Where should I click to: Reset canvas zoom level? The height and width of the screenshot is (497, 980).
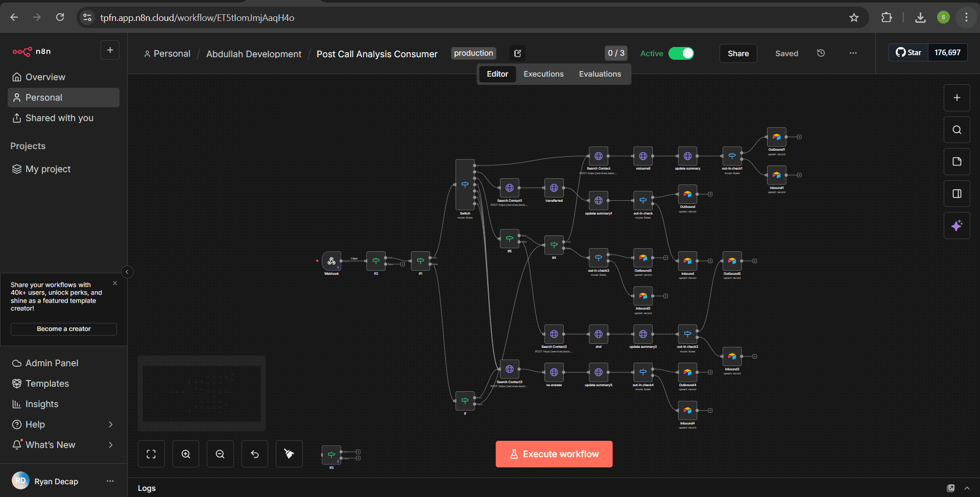[x=255, y=454]
